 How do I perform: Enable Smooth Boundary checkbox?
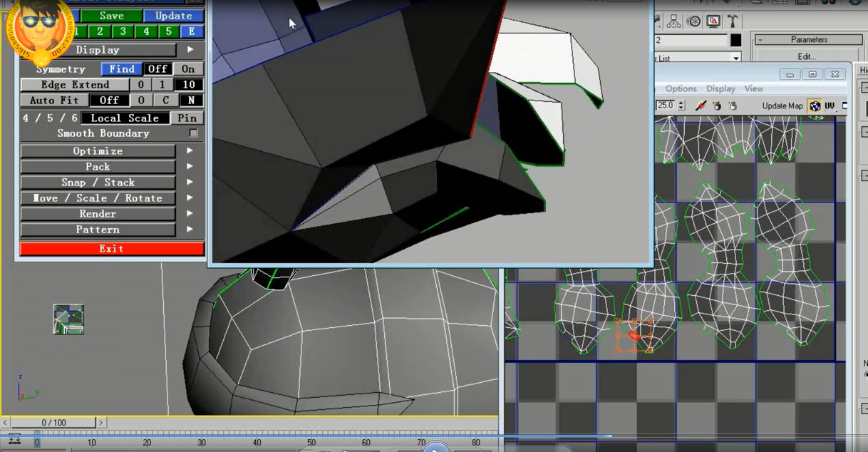coord(193,133)
